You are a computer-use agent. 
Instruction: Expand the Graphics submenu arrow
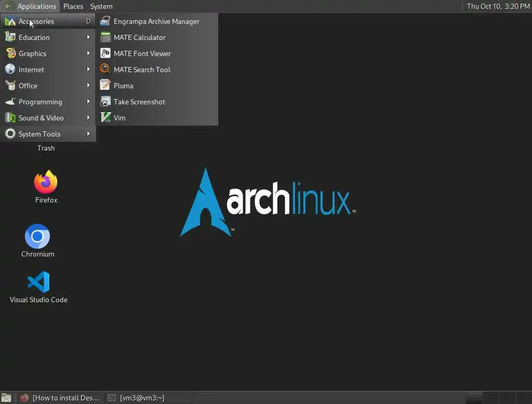point(88,53)
